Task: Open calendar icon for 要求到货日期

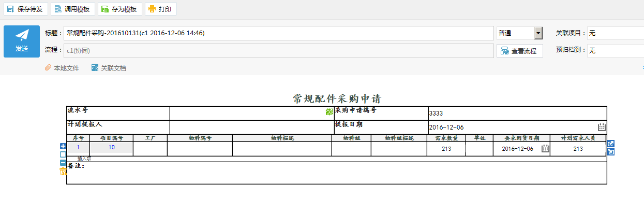Action: (545, 149)
